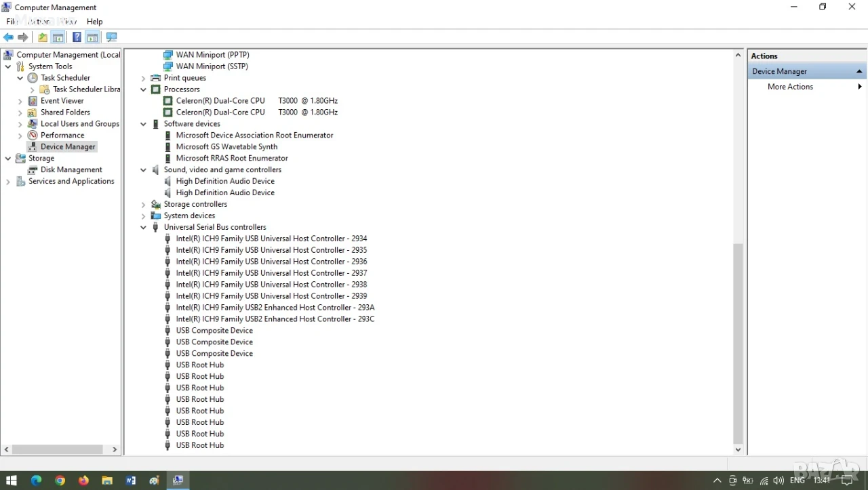Select Microsoft Device Association Root Enumerator
The image size is (868, 490).
tap(254, 136)
